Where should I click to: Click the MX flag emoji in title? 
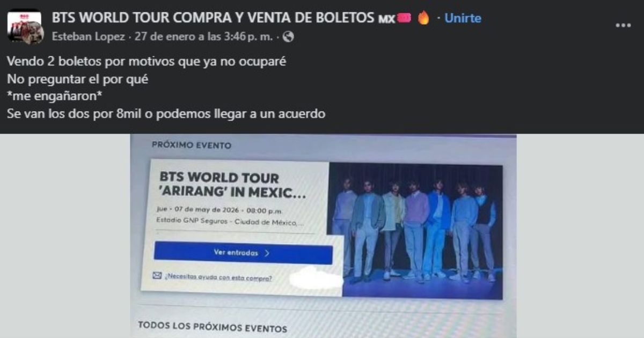(x=386, y=19)
